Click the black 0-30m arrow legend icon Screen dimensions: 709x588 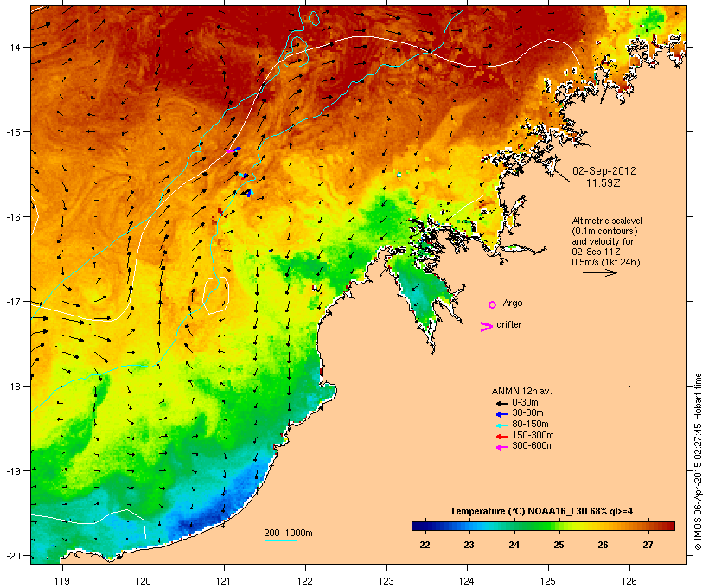coord(501,403)
